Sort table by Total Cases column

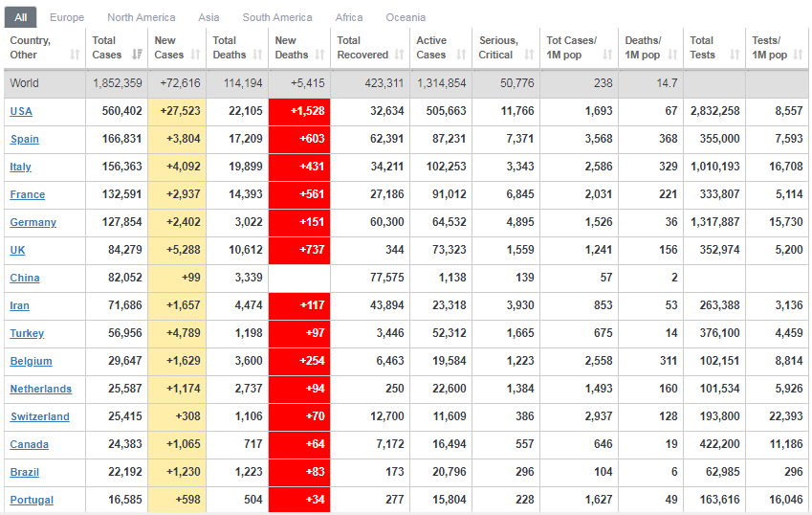(117, 48)
